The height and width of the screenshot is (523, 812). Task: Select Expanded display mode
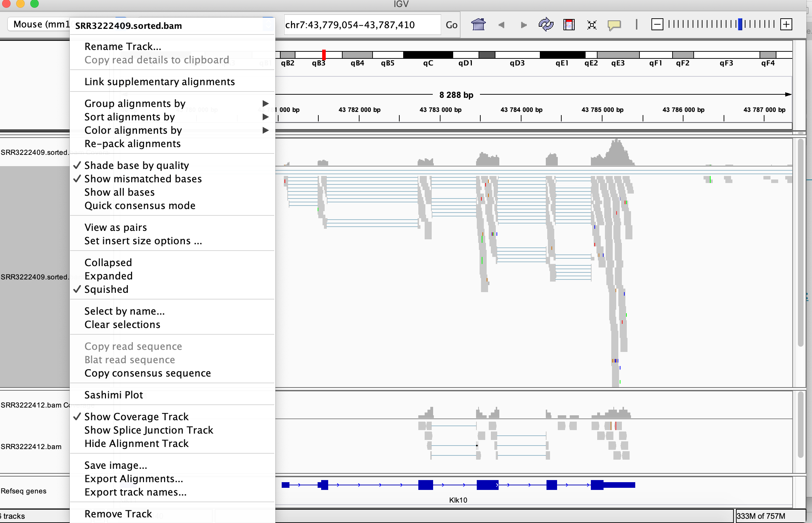(108, 276)
